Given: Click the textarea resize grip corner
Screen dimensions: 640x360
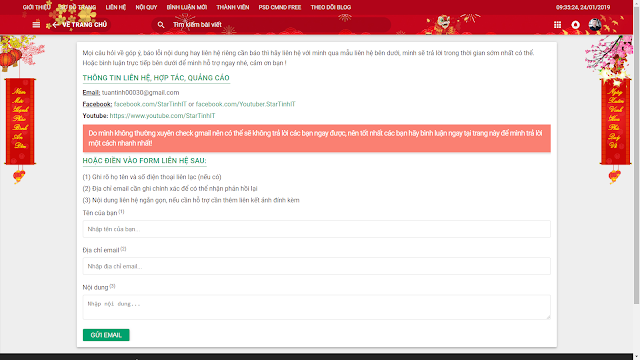Looking at the screenshot, I should (x=548, y=317).
